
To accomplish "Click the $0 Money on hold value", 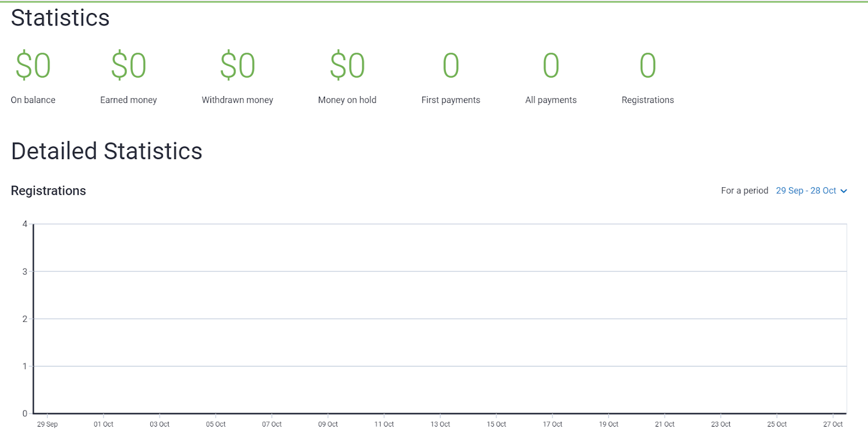I will click(x=347, y=66).
